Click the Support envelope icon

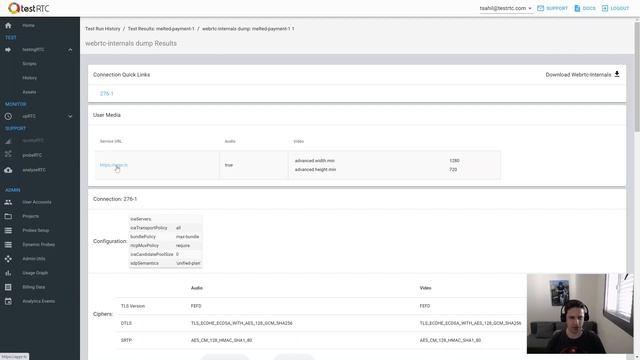click(x=540, y=8)
